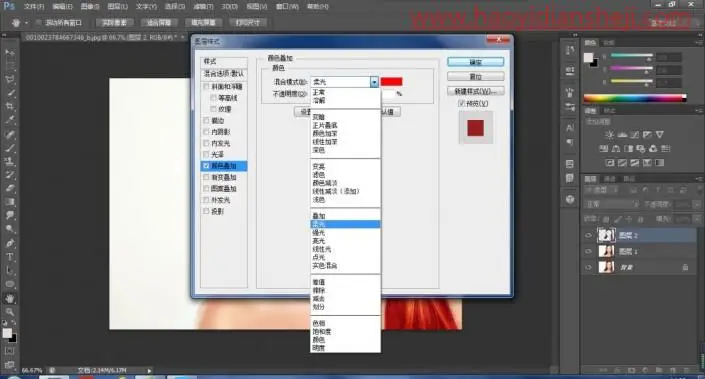
Task: Open the Layers panel blend mode dropdown 正常
Action: 612,204
